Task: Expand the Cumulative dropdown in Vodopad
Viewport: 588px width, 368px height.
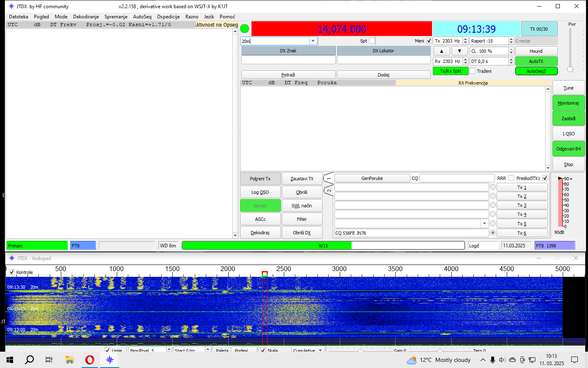Action: (321, 350)
